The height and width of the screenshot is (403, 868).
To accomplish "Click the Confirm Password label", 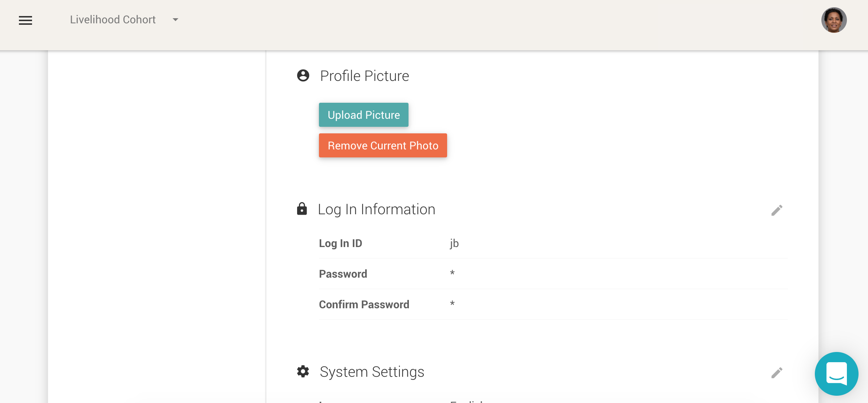I will 364,305.
